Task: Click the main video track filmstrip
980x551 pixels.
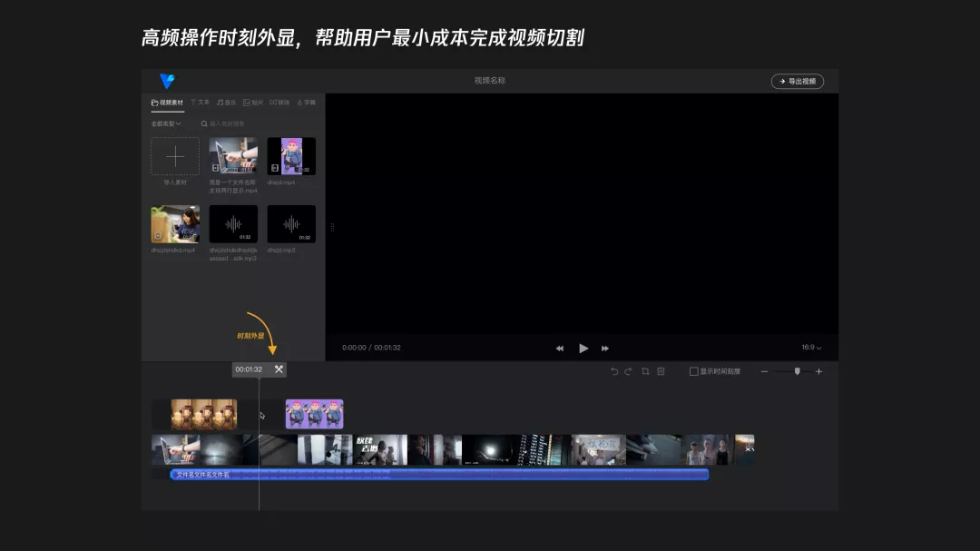Action: [x=453, y=449]
